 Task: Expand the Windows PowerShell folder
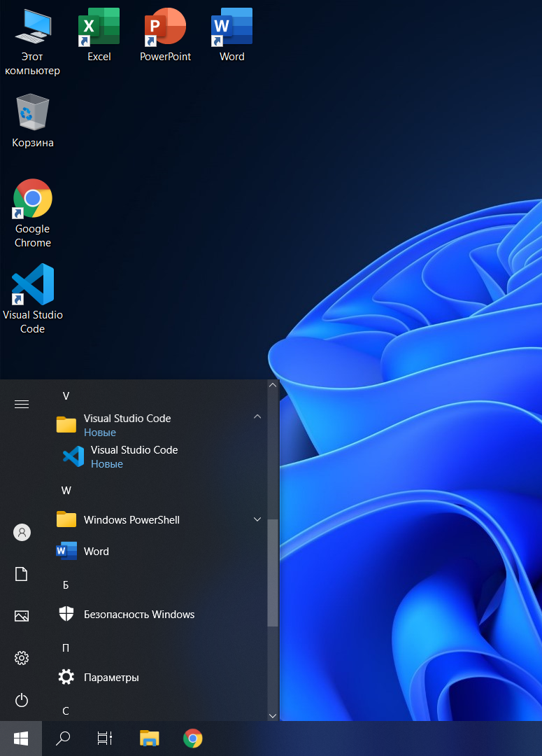click(x=257, y=519)
